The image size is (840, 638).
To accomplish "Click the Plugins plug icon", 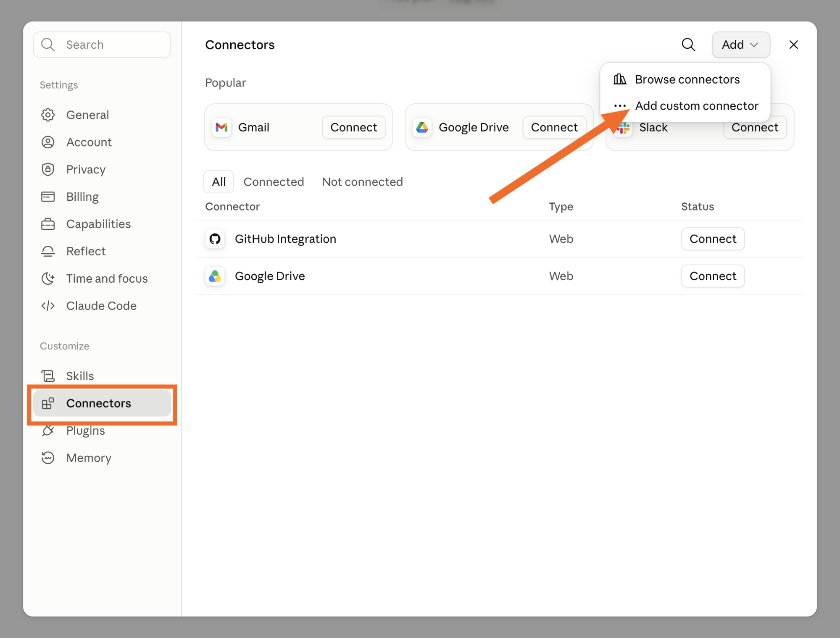I will pyautogui.click(x=48, y=431).
